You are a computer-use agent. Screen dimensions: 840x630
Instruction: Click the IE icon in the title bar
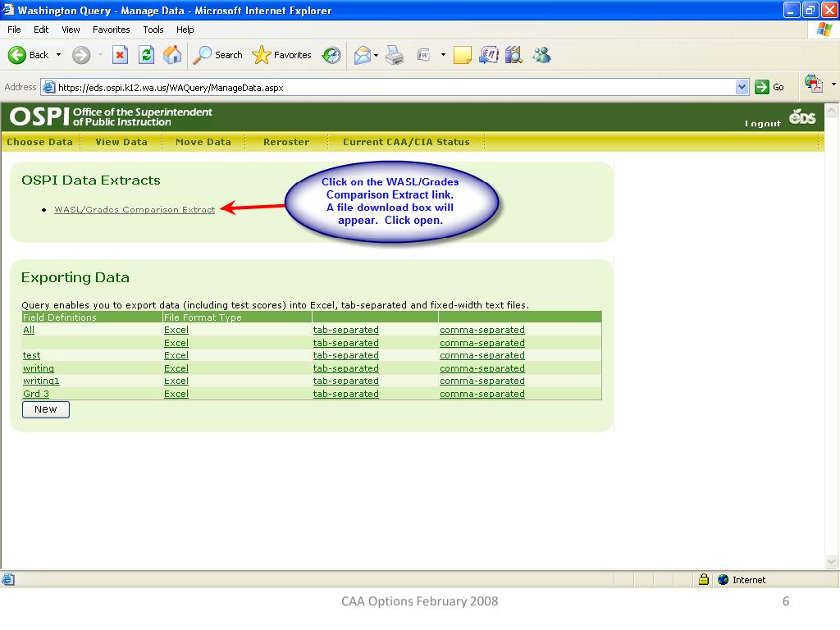[x=8, y=10]
